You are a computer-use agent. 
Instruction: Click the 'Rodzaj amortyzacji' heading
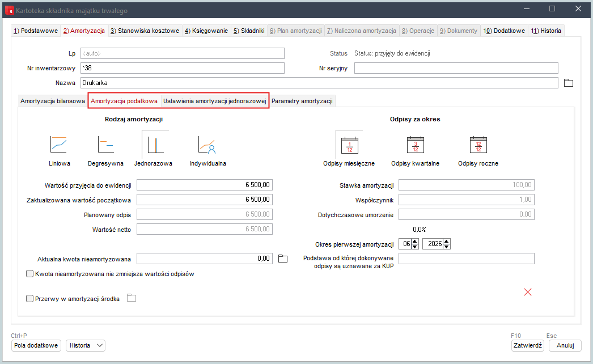(x=134, y=119)
